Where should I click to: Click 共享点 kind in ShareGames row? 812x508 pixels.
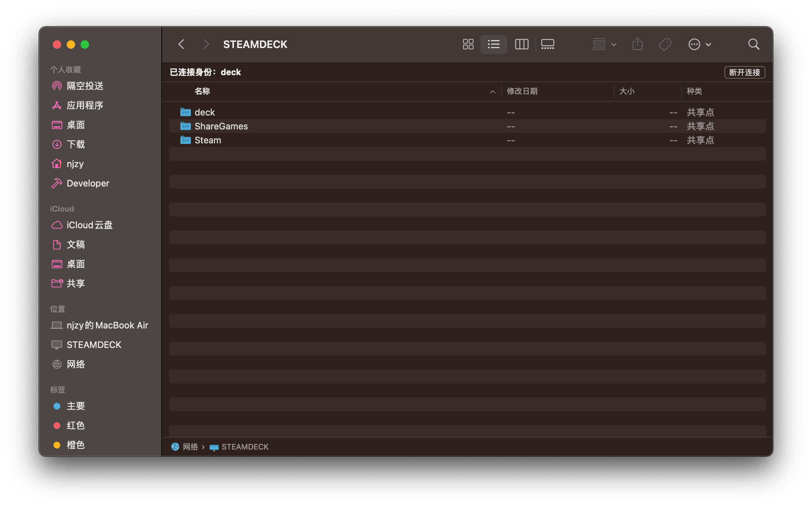[700, 126]
